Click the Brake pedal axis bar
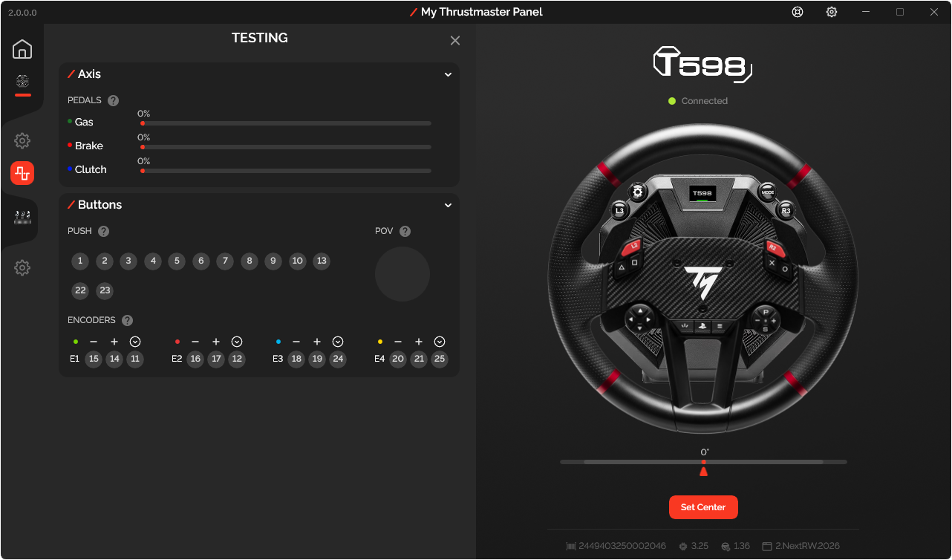This screenshot has height=560, width=952. click(286, 147)
